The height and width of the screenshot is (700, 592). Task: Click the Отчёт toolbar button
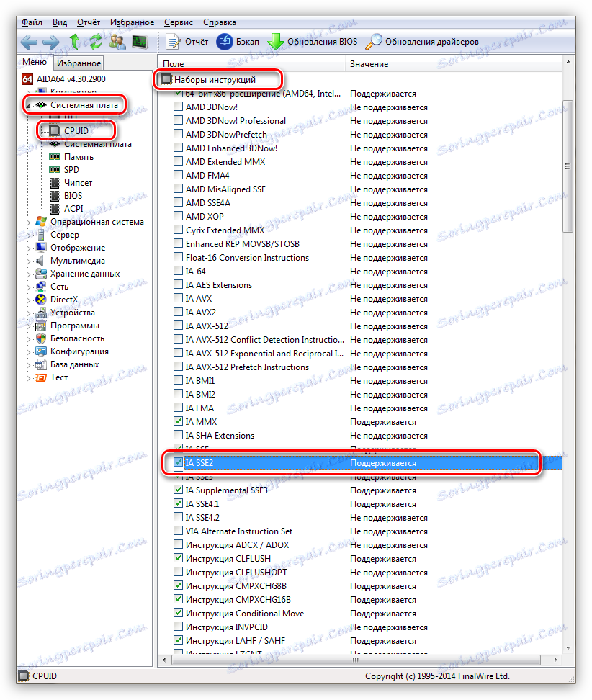tap(187, 42)
